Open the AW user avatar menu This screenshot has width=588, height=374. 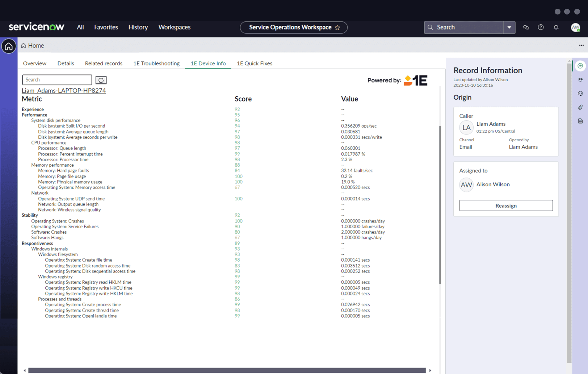(575, 27)
